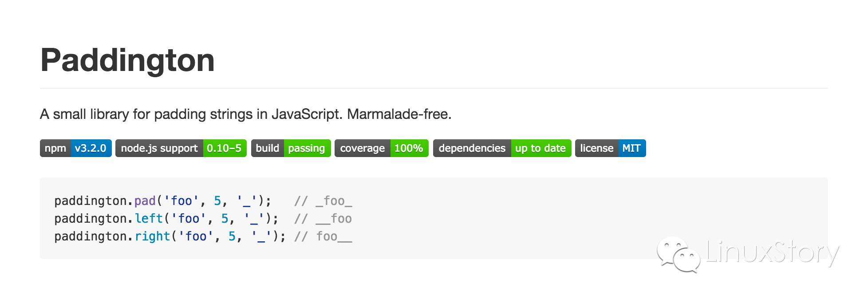Click the npm v3.2.0 version badge

[x=75, y=148]
